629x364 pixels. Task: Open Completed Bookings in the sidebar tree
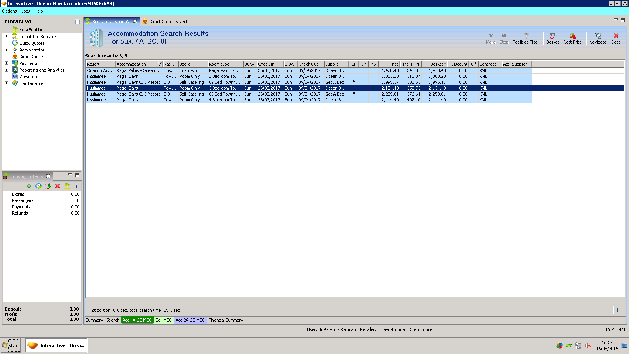[x=38, y=37]
